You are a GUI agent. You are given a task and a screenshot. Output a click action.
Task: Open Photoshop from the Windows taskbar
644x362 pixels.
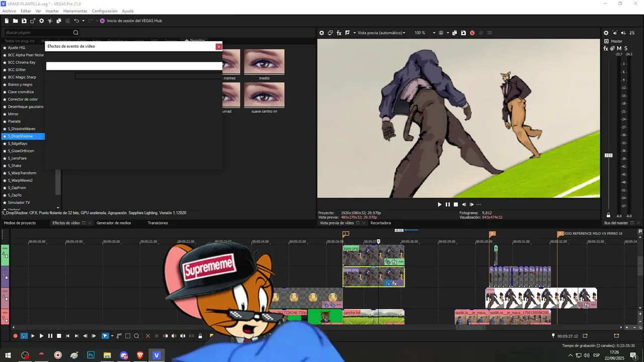click(x=91, y=355)
